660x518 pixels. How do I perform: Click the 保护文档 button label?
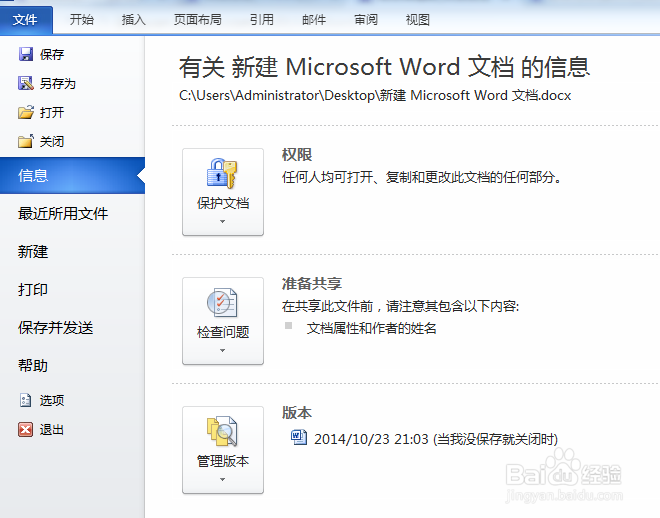click(x=223, y=203)
